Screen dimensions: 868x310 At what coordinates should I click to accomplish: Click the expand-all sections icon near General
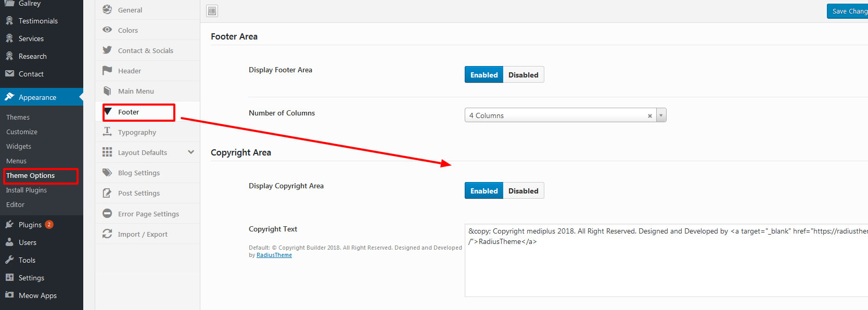click(212, 11)
